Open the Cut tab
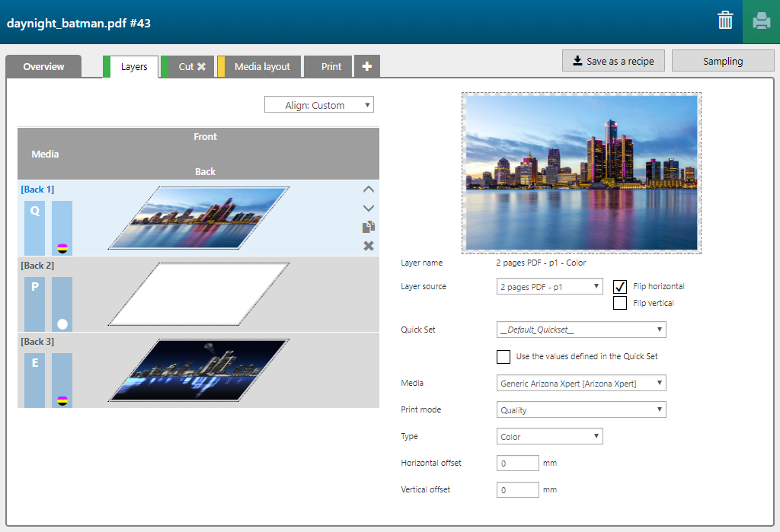Screen dimensions: 780x532 (187, 67)
